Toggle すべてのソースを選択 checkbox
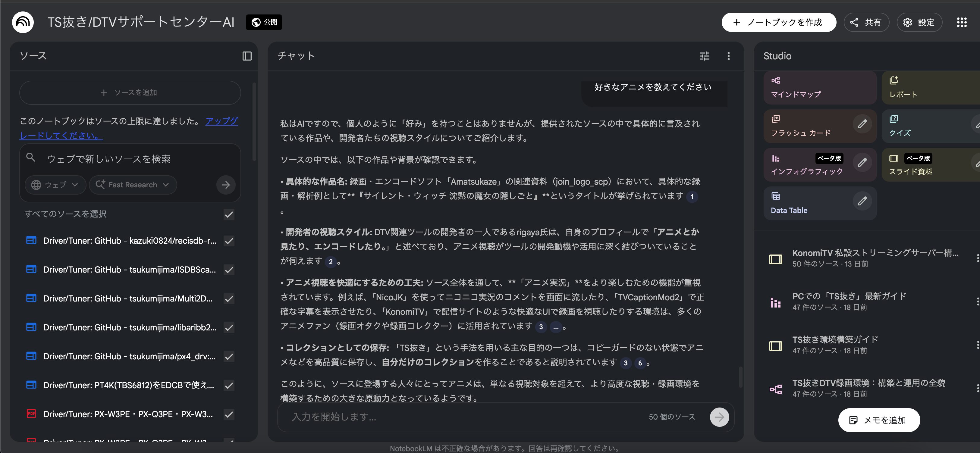The image size is (980, 453). 229,214
